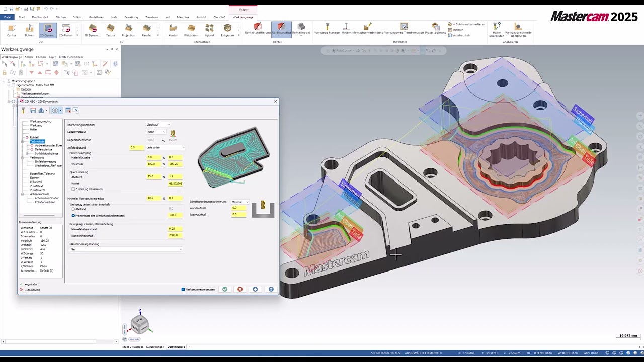Save parameters with dialog disk icon

tap(33, 110)
